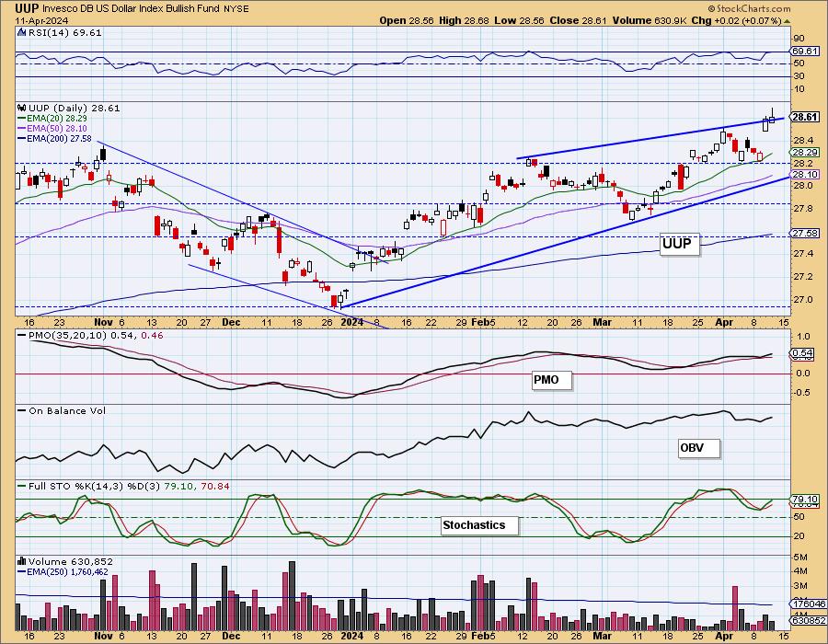Click the High 28.68 value
The image size is (828, 644).
[x=465, y=20]
